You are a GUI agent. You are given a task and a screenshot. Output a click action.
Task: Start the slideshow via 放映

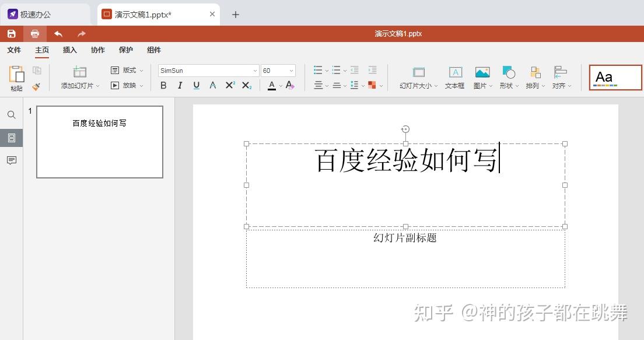pyautogui.click(x=124, y=85)
